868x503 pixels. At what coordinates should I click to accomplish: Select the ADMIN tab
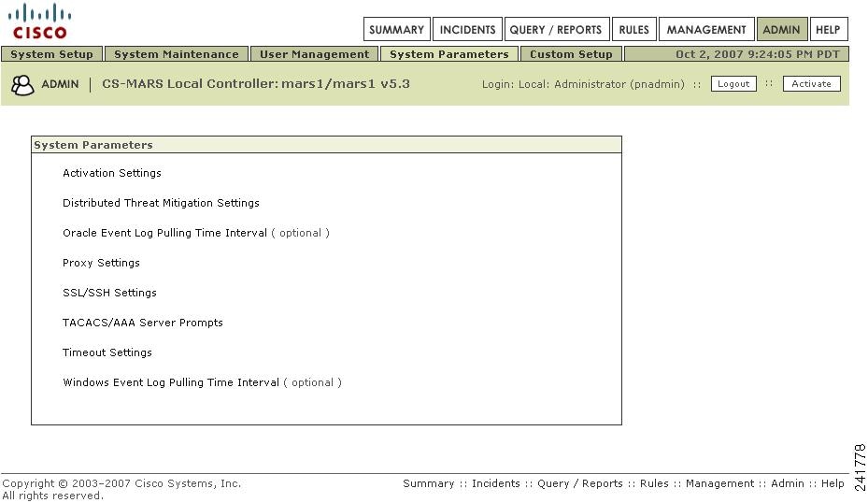tap(781, 29)
